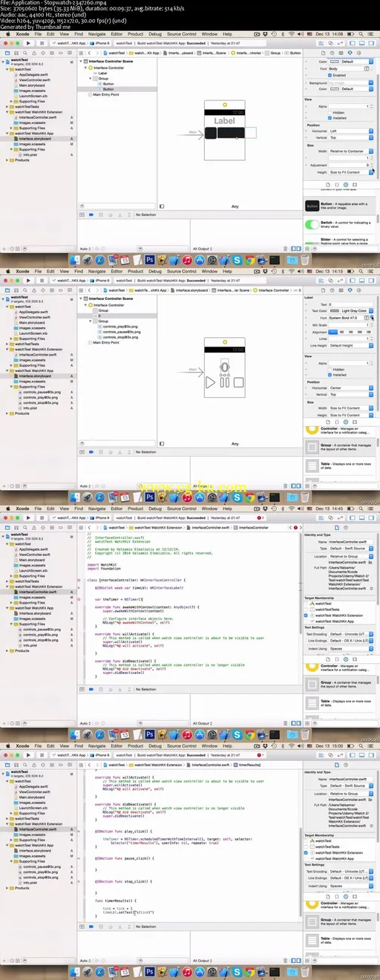Toggle Hidden checkbox in 14:15 inspector
The height and width of the screenshot is (980, 380).
pyautogui.click(x=328, y=369)
